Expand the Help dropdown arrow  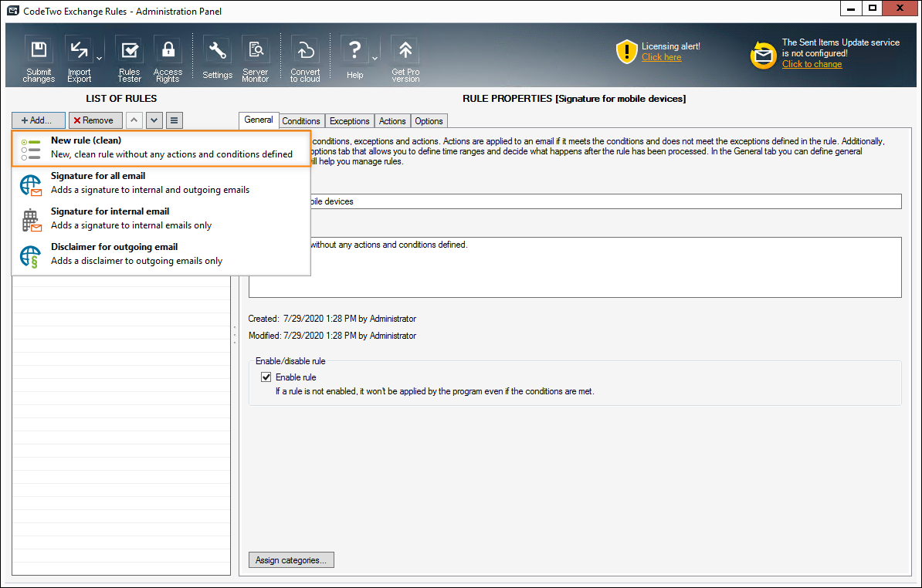point(375,59)
